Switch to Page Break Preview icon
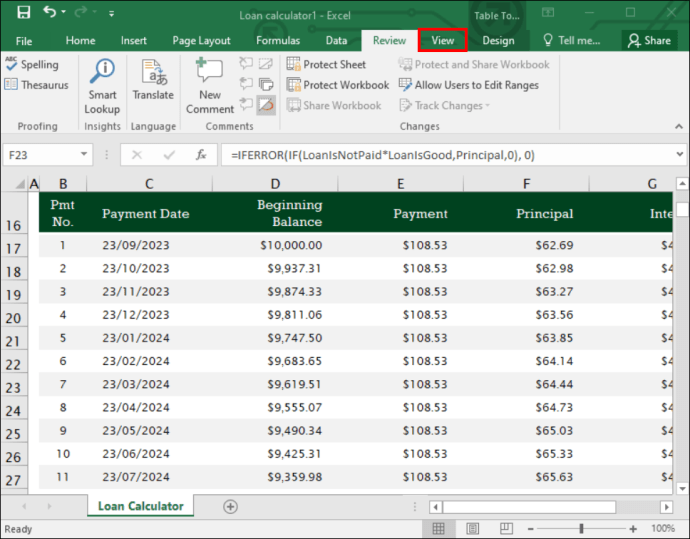 click(506, 528)
